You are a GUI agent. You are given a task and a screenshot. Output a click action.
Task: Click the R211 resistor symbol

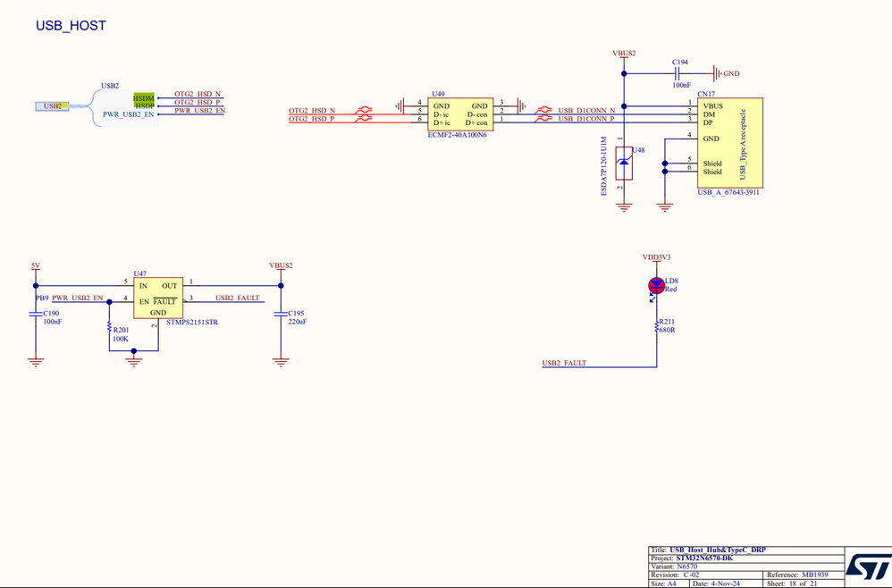point(656,326)
